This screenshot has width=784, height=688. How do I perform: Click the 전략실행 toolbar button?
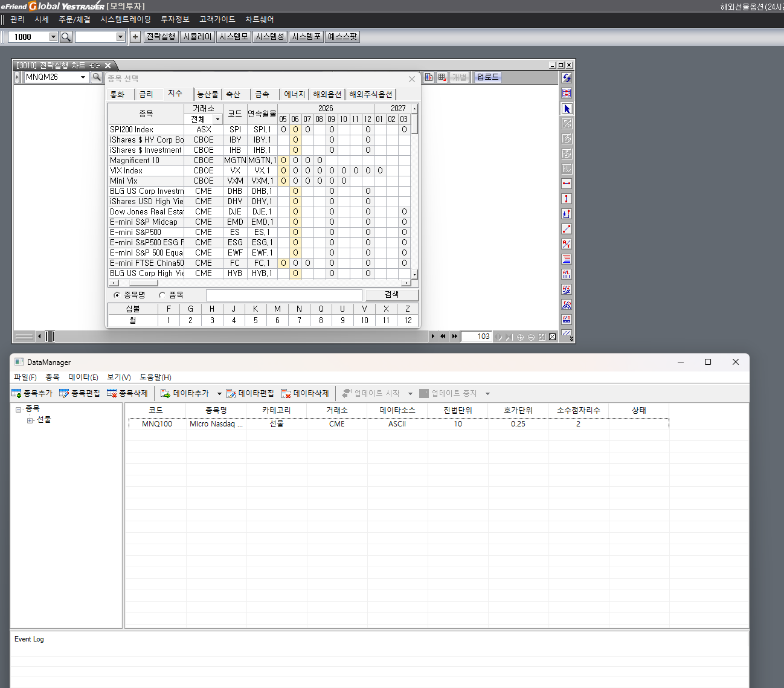coord(161,37)
